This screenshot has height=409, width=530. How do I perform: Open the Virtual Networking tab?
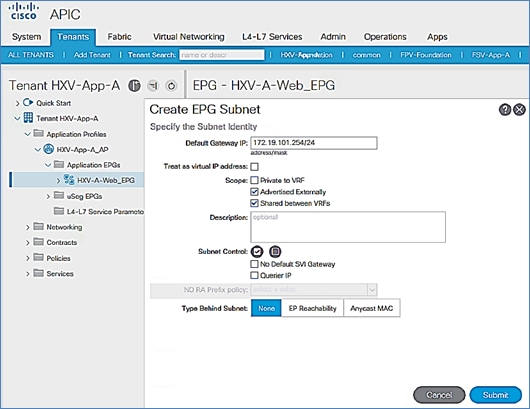(189, 37)
